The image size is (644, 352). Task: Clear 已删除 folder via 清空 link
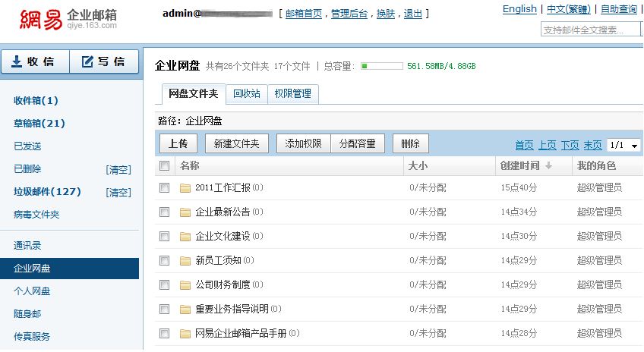click(x=118, y=169)
